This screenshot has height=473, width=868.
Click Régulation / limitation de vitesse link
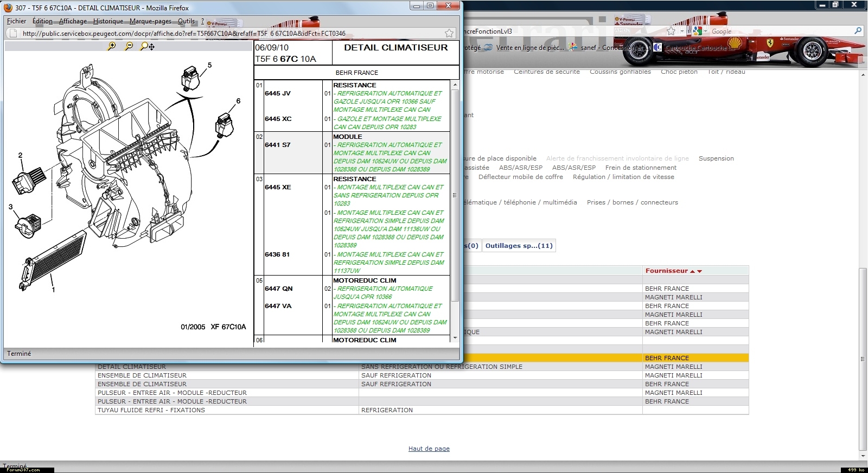pyautogui.click(x=623, y=177)
